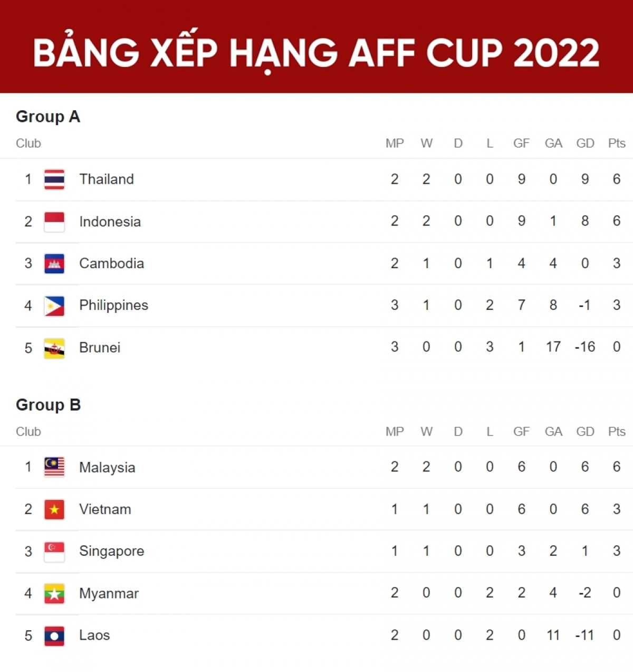Image resolution: width=633 pixels, height=672 pixels.
Task: Click the AFF Cup 2022 title banner
Action: click(x=316, y=53)
